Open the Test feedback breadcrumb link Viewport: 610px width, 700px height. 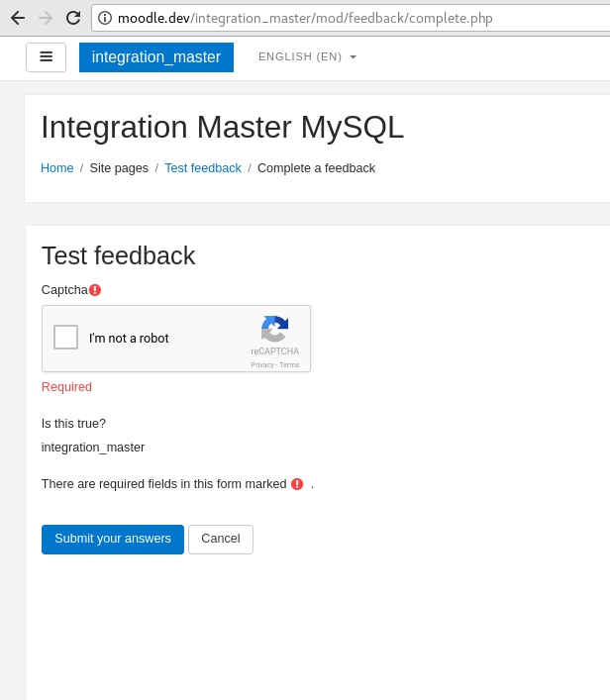203,168
